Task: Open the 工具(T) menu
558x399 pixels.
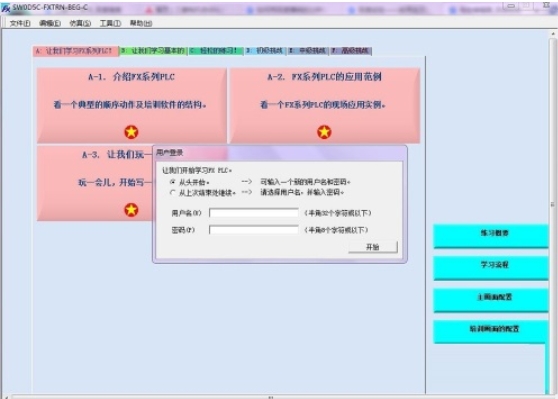Action: (110, 23)
